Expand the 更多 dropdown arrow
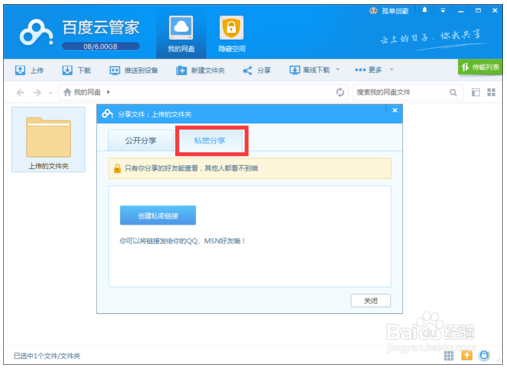Image resolution: width=507 pixels, height=370 pixels. point(392,69)
